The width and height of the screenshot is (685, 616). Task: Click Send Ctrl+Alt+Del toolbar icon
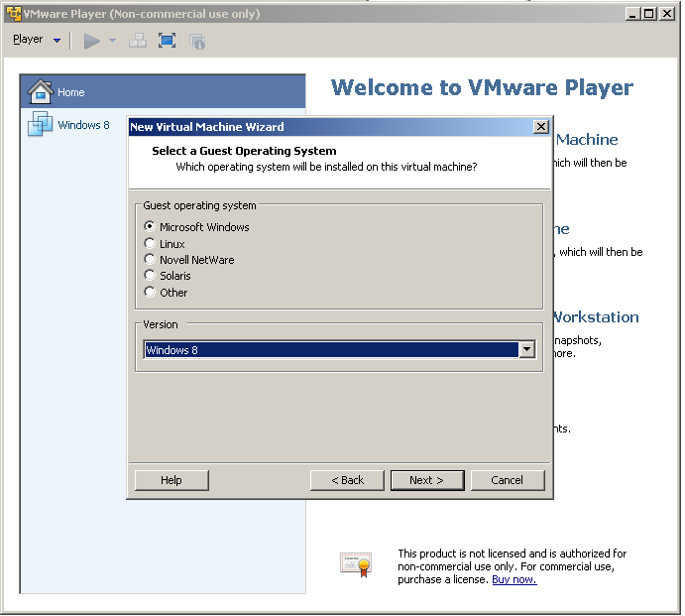click(138, 41)
